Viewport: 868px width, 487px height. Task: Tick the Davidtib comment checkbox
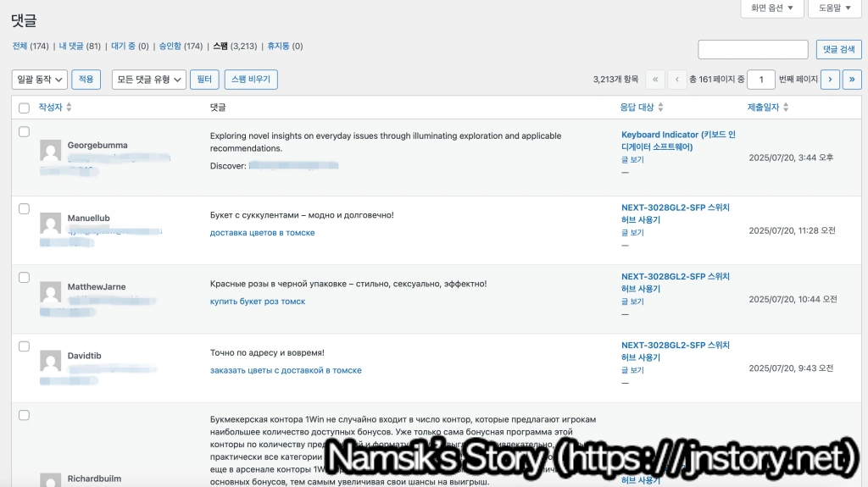point(24,346)
